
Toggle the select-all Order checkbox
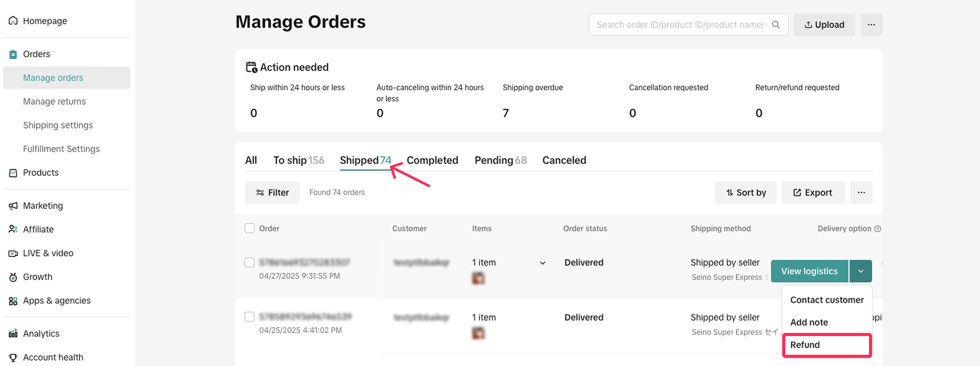(x=249, y=228)
